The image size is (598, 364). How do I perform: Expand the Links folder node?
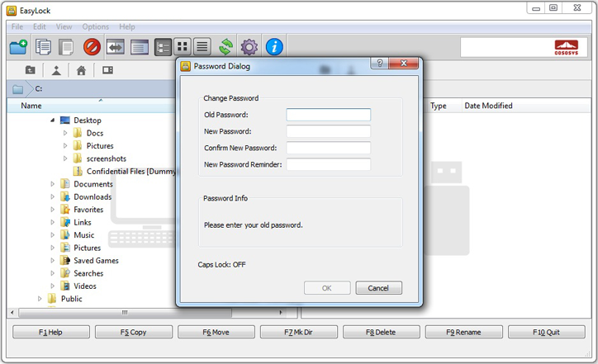click(x=53, y=222)
